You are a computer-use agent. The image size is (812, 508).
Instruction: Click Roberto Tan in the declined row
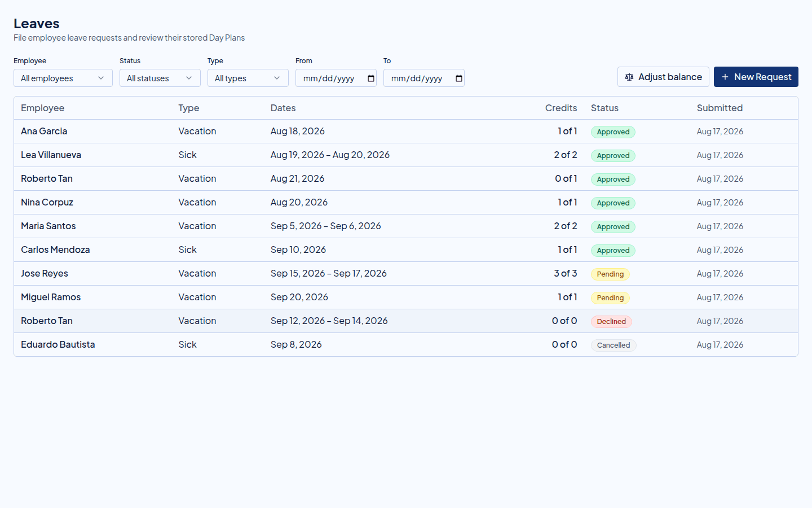pyautogui.click(x=47, y=321)
